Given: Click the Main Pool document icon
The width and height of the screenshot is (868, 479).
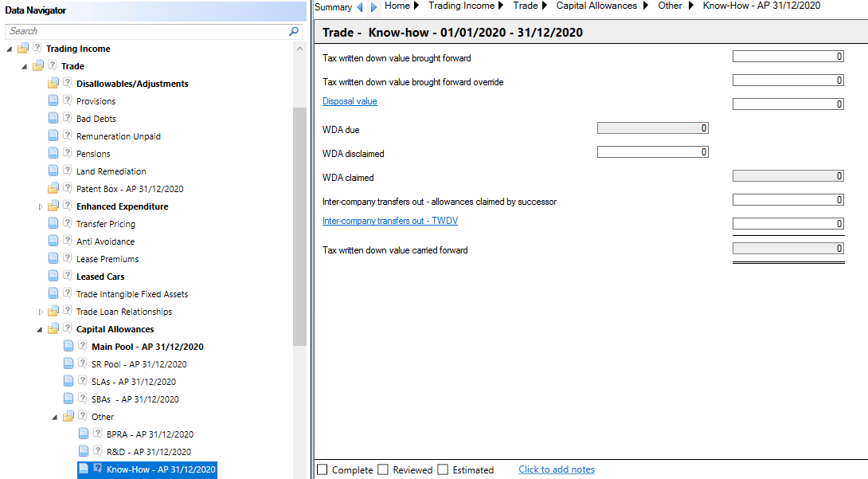Looking at the screenshot, I should pyautogui.click(x=68, y=347).
